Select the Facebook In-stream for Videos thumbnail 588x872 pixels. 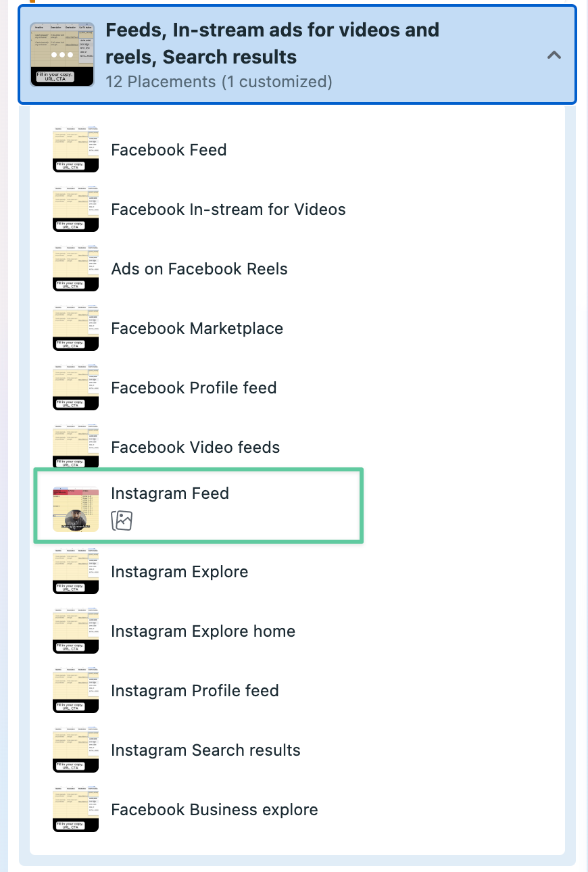pyautogui.click(x=76, y=209)
